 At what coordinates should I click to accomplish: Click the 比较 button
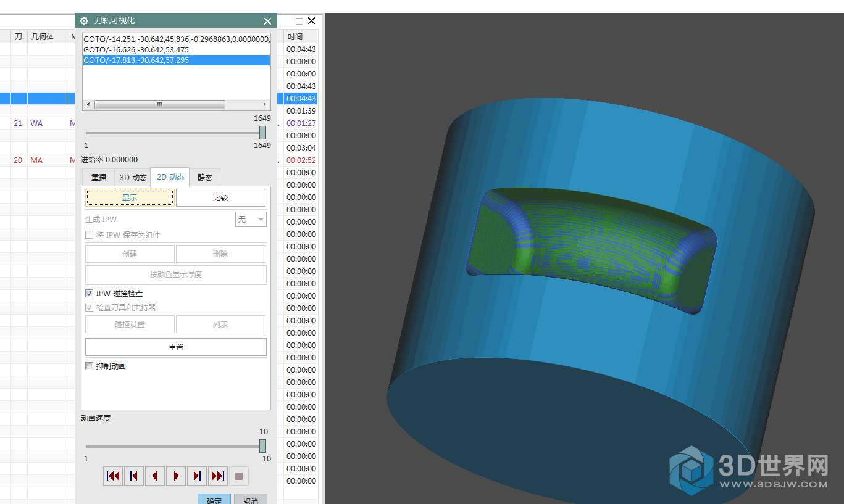[x=220, y=197]
